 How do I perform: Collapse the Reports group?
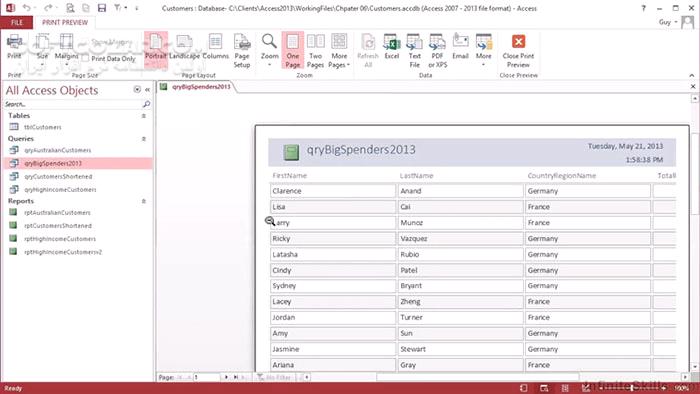144,201
